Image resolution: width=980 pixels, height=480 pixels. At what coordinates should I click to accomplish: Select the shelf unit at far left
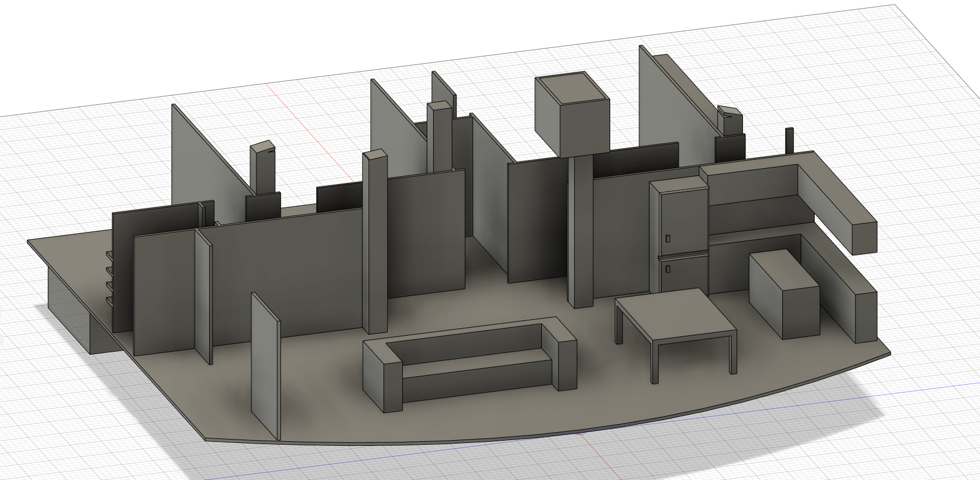pyautogui.click(x=111, y=278)
